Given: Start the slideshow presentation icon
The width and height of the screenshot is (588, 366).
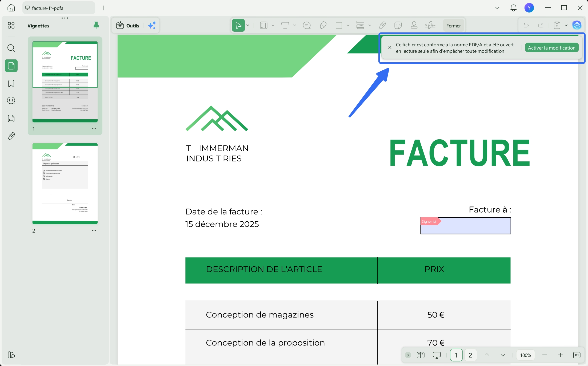Looking at the screenshot, I should pos(437,355).
